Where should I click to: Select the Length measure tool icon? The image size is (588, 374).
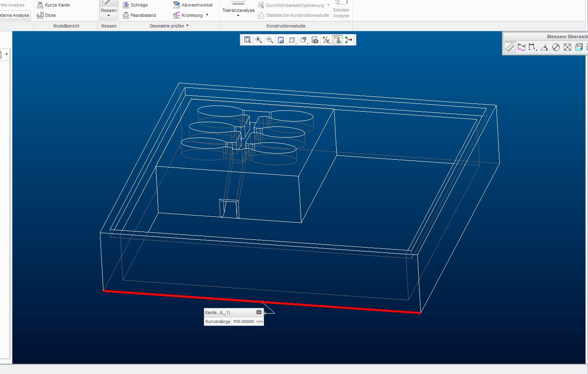521,48
